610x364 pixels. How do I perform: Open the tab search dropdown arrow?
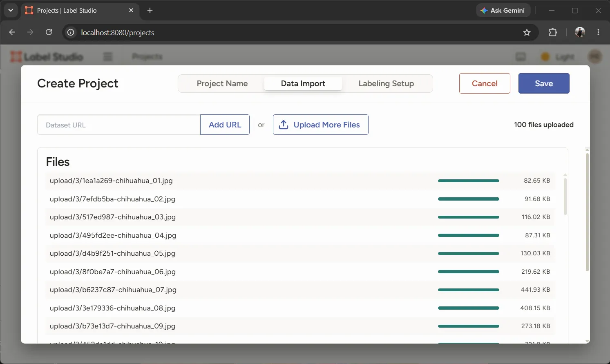pos(11,10)
